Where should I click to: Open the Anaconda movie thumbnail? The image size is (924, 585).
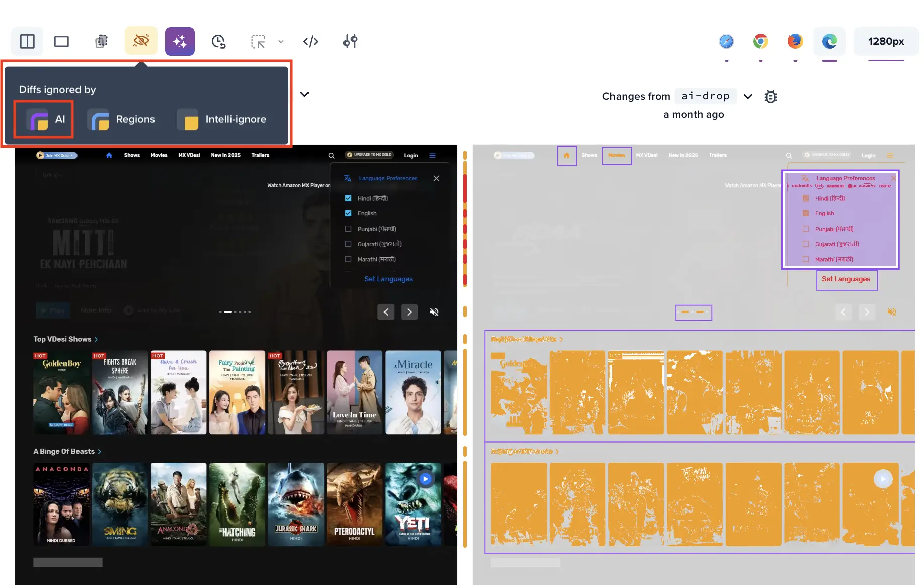61,504
